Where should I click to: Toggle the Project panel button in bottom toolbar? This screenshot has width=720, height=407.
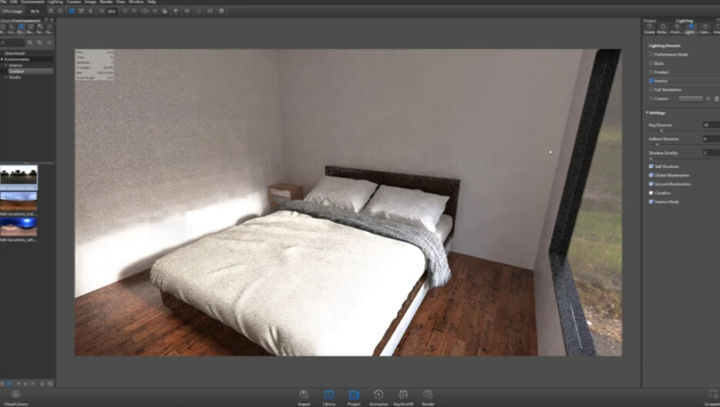(354, 397)
